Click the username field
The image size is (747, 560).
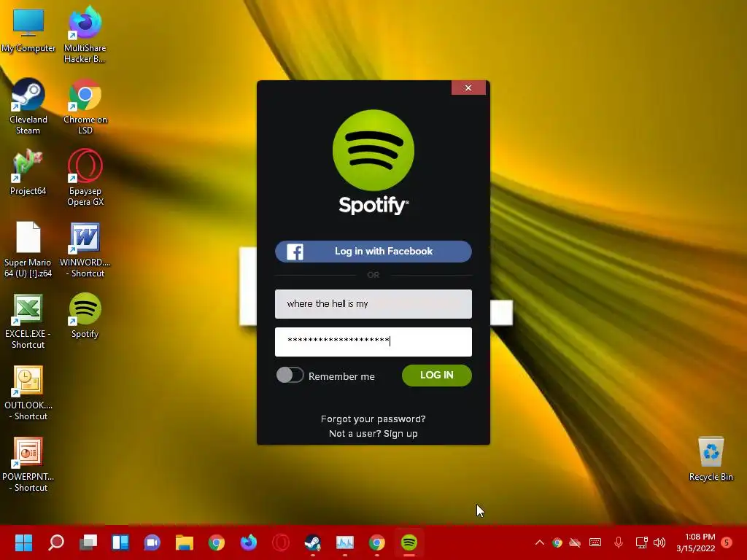[373, 304]
